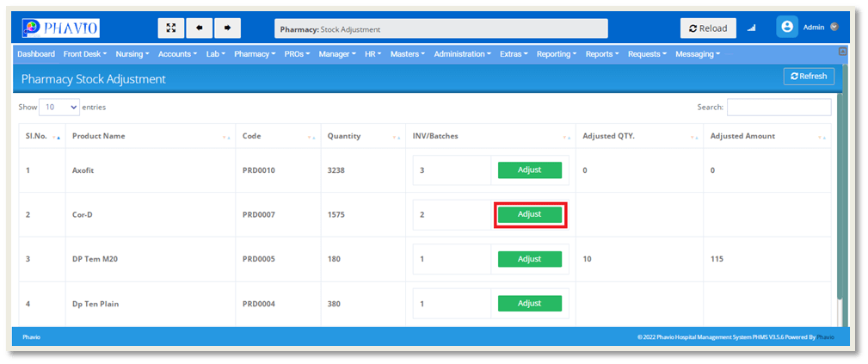Viewport: 868px width, 364px height.
Task: Open the show entries count dropdown
Action: pyautogui.click(x=59, y=108)
